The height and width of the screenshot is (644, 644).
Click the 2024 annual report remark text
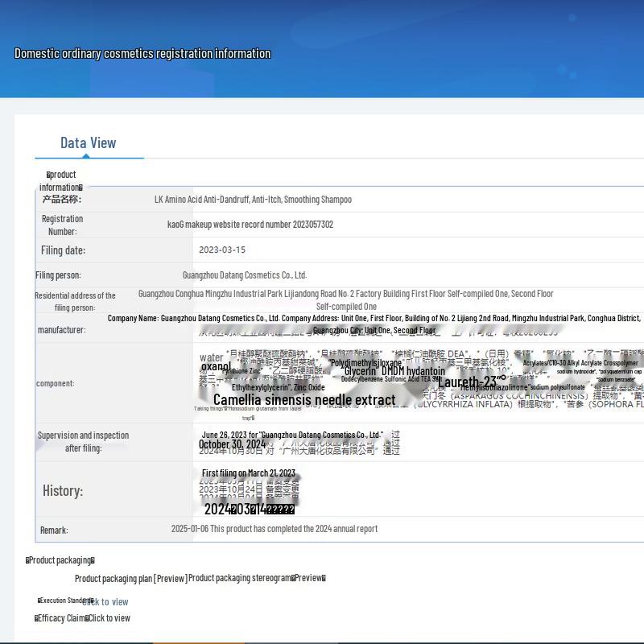[x=274, y=529]
